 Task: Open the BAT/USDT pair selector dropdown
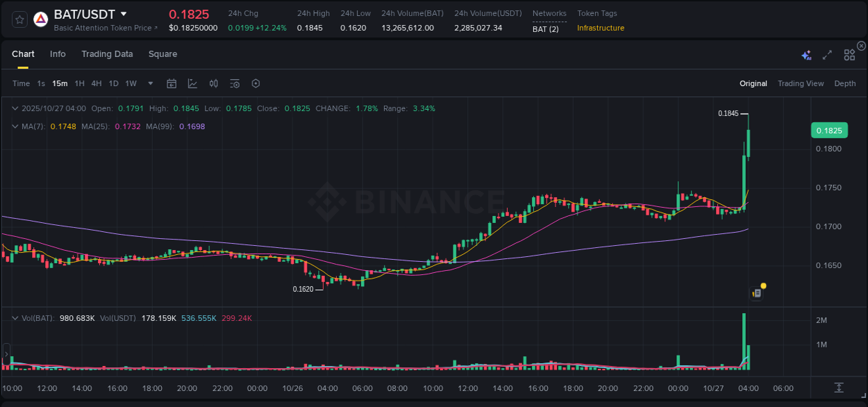[124, 13]
